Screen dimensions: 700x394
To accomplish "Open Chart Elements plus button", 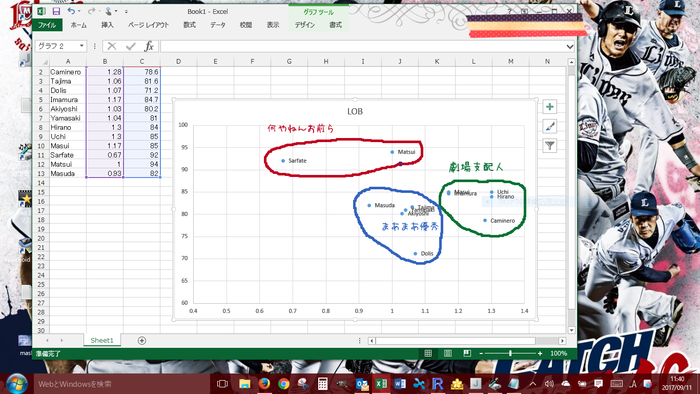I will [550, 107].
